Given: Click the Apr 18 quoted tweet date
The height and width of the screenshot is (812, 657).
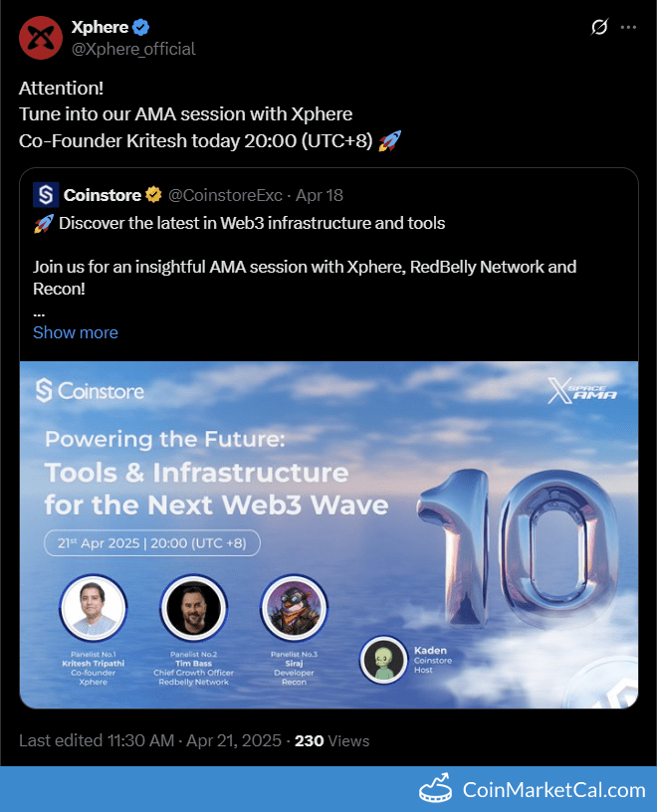Looking at the screenshot, I should (x=320, y=194).
